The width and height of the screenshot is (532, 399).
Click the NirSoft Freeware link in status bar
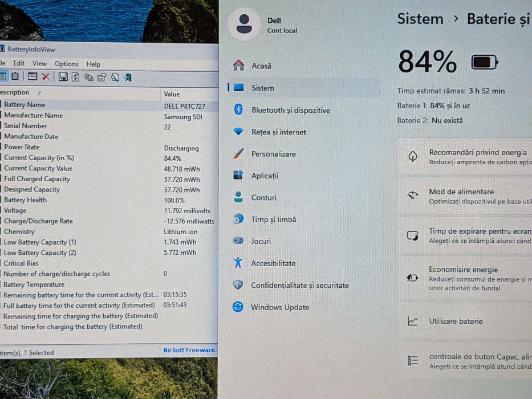[189, 350]
